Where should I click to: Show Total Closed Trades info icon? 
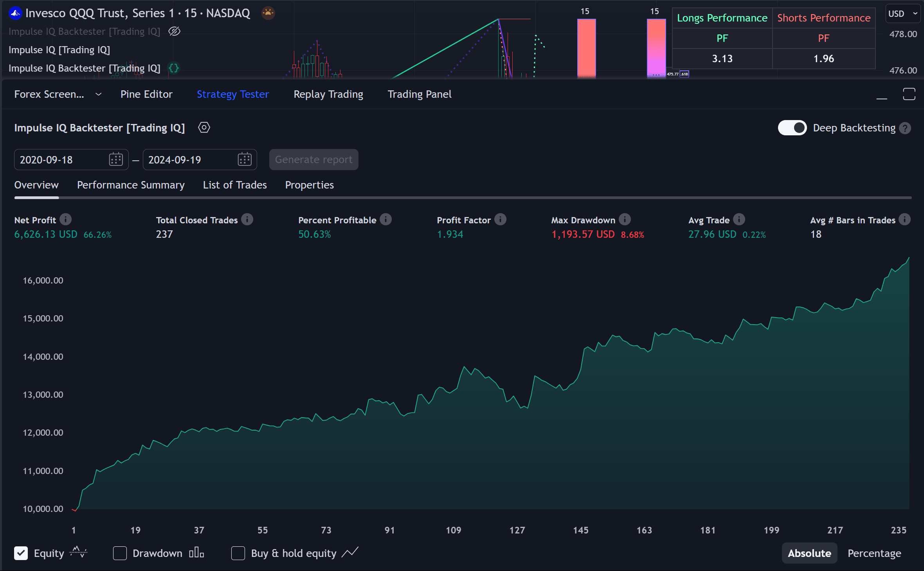247,220
